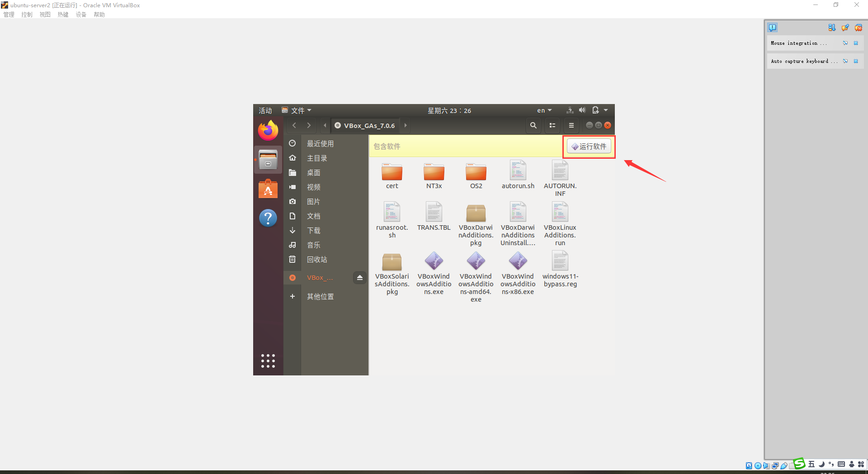
Task: Click the search icon in Files toolbar
Action: click(533, 125)
